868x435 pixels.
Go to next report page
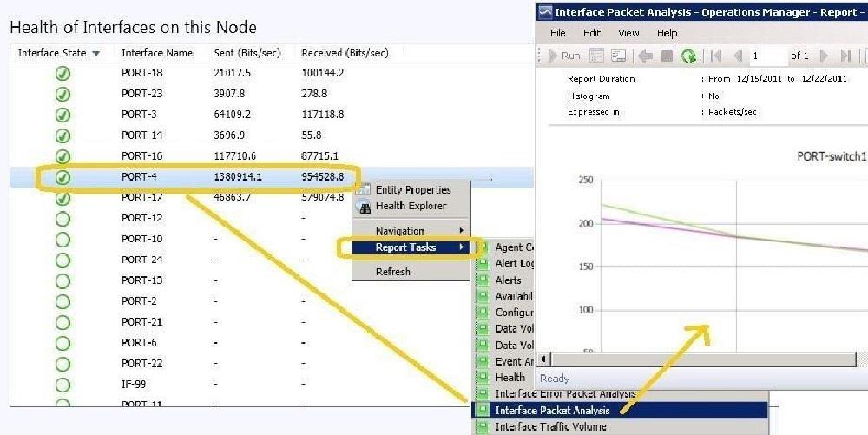click(824, 56)
